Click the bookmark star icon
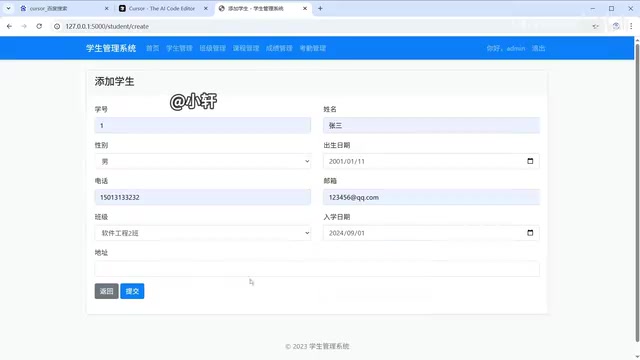This screenshot has width=640, height=360. point(596,26)
